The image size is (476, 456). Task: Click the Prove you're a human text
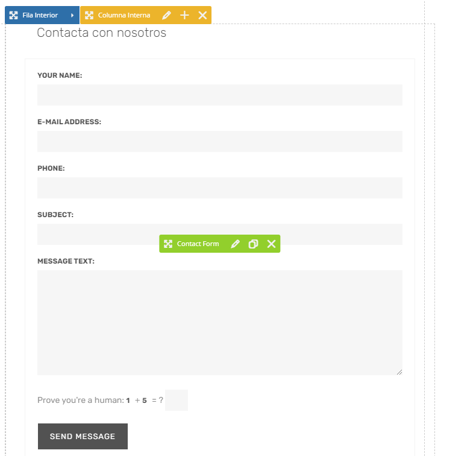coord(81,400)
